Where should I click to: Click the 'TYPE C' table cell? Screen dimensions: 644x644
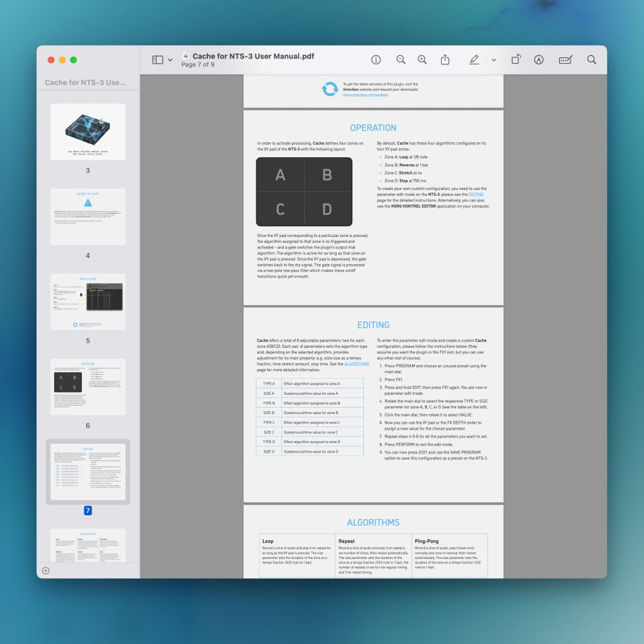point(269,422)
